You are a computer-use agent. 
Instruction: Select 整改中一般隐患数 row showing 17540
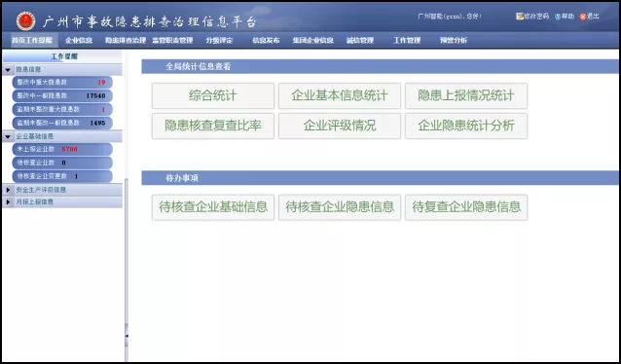pos(62,95)
